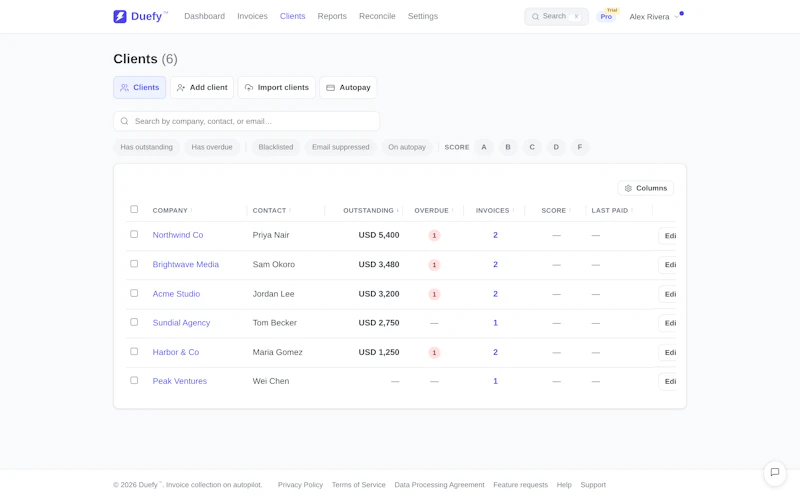This screenshot has width=800, height=500.
Task: Click Northwind Co overdue badge
Action: click(434, 235)
